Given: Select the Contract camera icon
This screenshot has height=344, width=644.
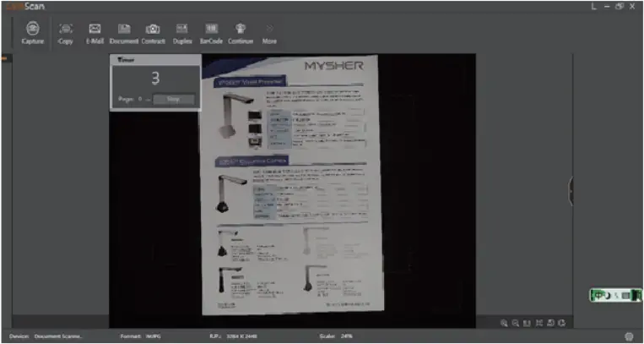Looking at the screenshot, I should pos(153,29).
